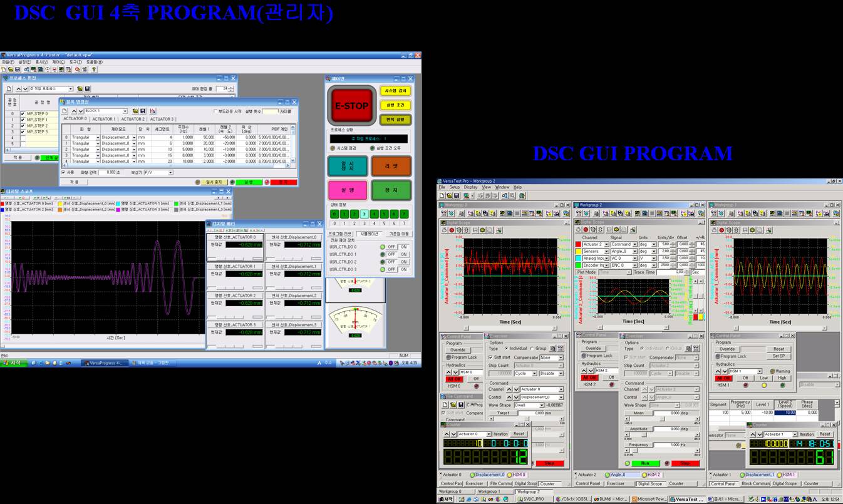Click the new file icon in VersaTest toolbar

[442, 195]
